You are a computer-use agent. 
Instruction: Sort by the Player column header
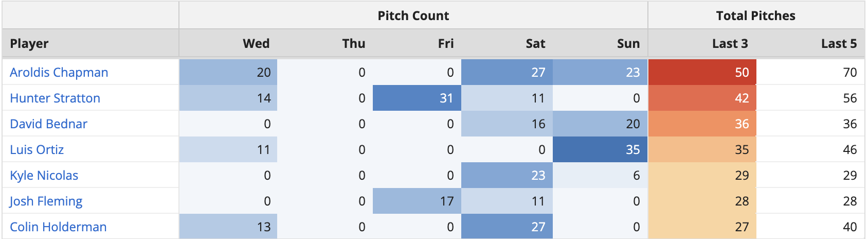tap(29, 43)
